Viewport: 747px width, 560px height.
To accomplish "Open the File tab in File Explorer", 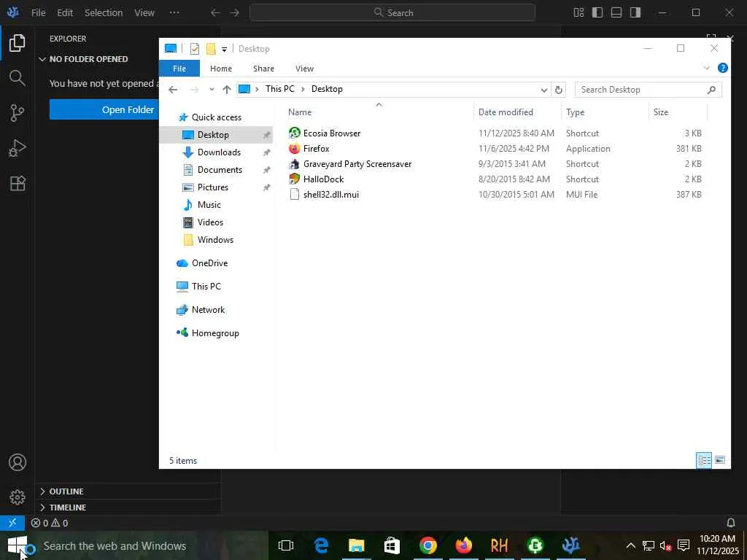I will 179,69.
